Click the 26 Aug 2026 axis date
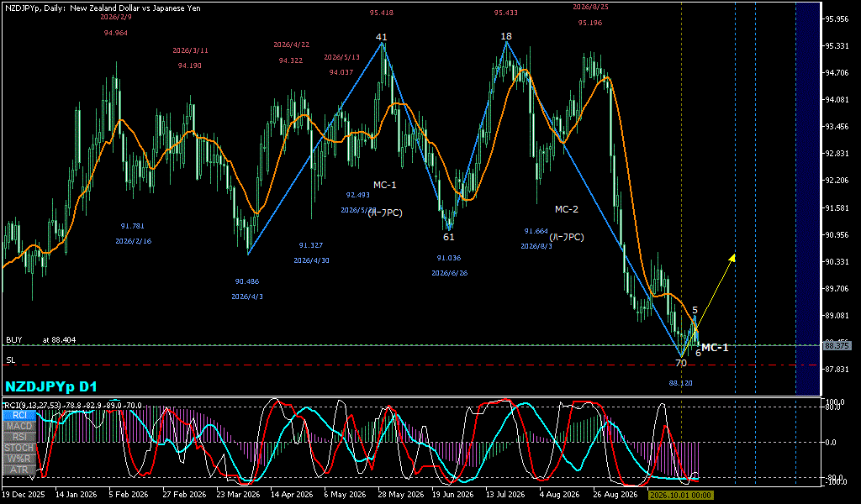 coord(615,495)
